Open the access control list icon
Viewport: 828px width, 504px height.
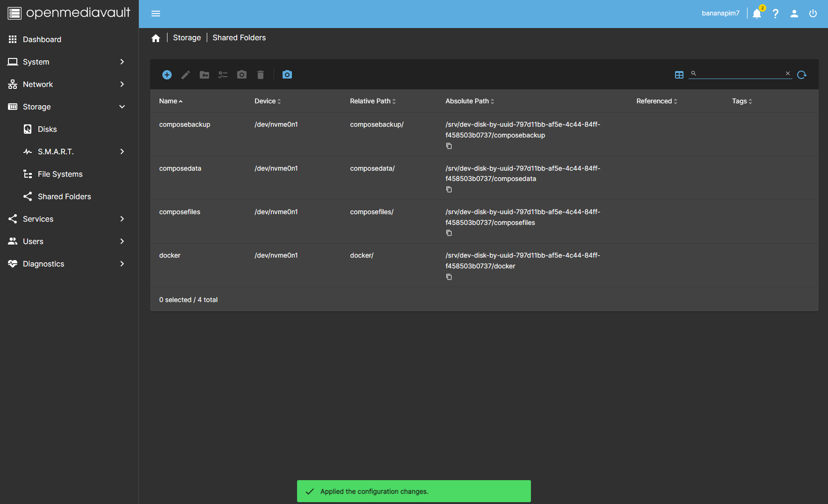pos(223,75)
